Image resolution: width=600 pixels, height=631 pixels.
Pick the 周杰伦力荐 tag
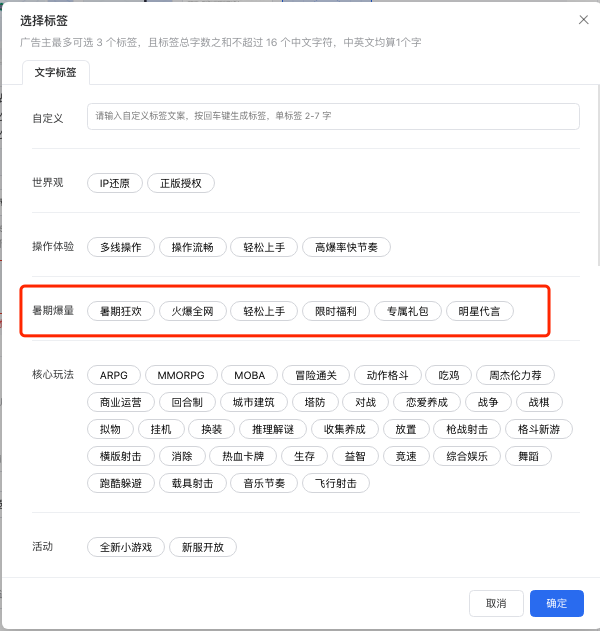[x=515, y=375]
